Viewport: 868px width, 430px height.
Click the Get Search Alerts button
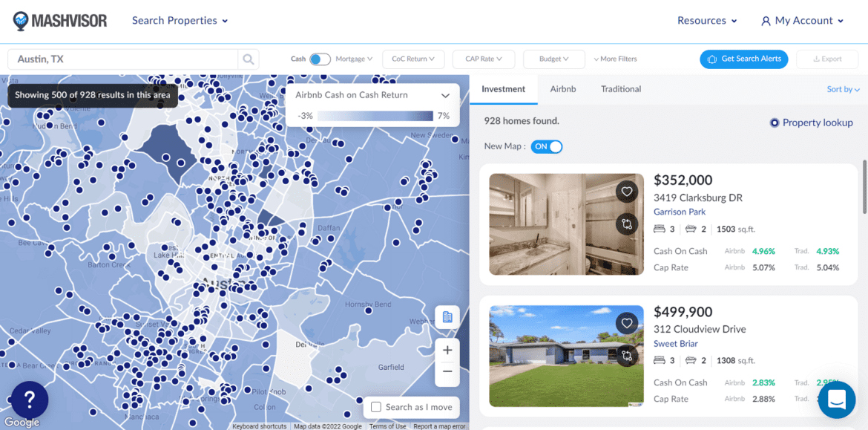[x=743, y=59]
